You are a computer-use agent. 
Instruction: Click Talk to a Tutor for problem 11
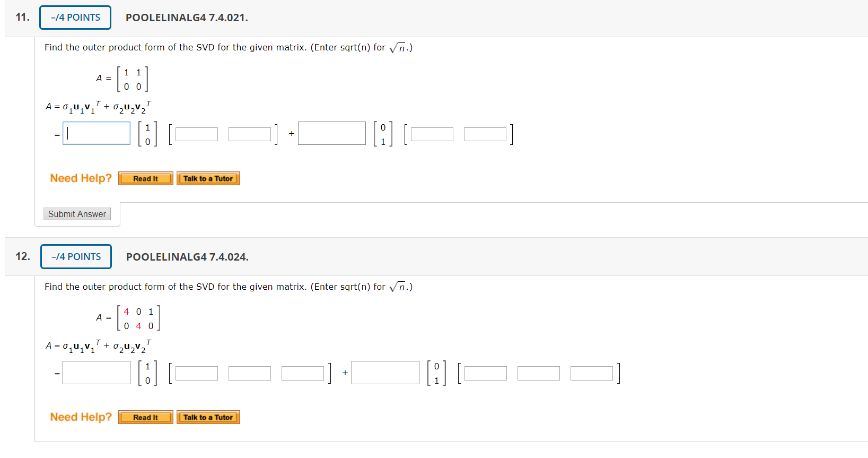pos(208,178)
